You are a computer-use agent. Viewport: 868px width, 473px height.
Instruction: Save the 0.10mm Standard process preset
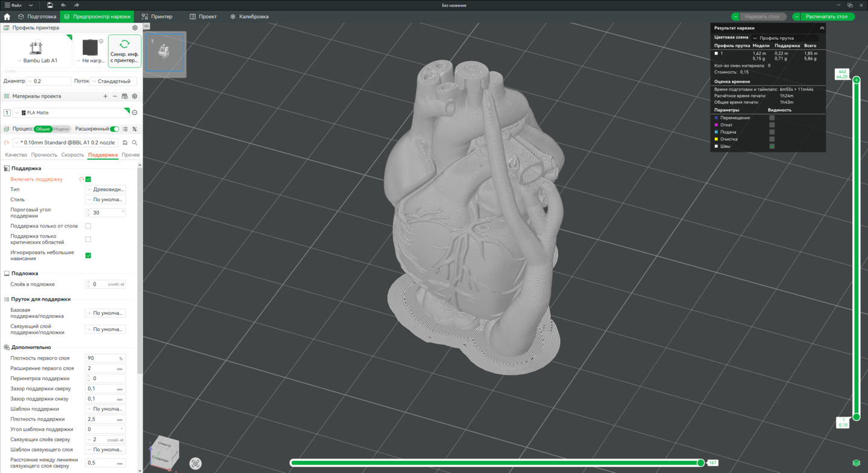[125, 143]
